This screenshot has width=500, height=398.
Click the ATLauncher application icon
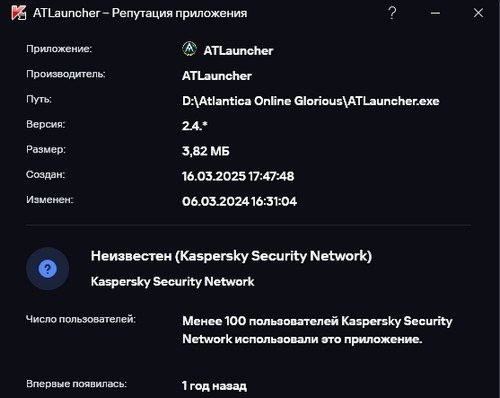pyautogui.click(x=189, y=49)
